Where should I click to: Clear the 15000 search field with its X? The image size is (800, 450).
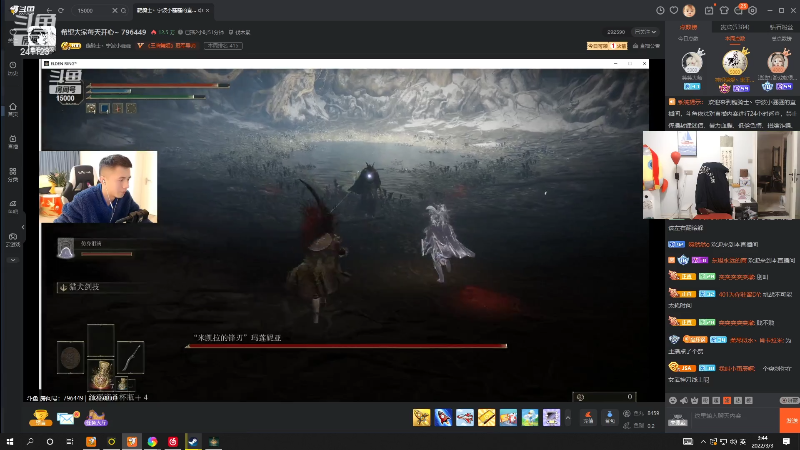[x=115, y=10]
